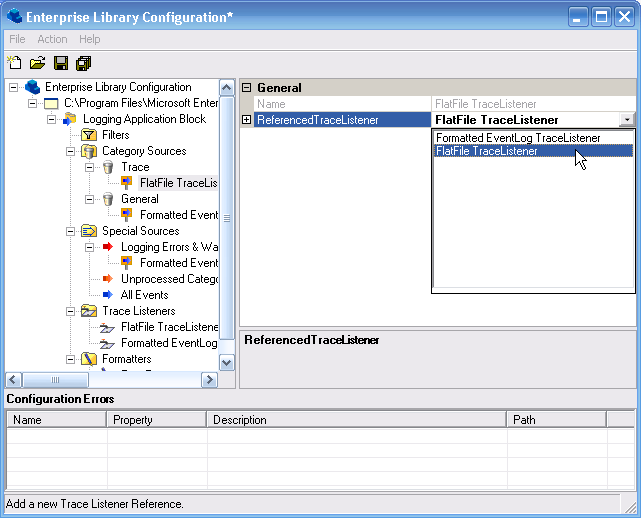Click the Unprocessed Category orange arrow icon
The height and width of the screenshot is (518, 641).
pos(108,279)
